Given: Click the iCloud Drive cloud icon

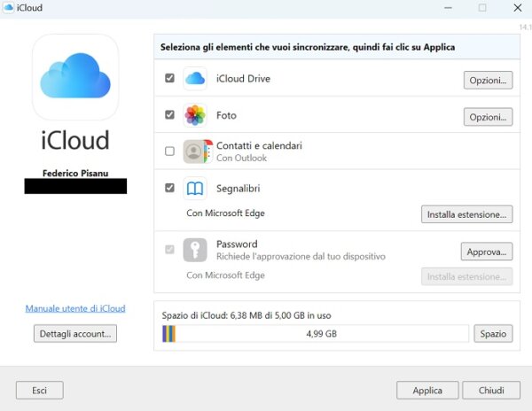Looking at the screenshot, I should (195, 79).
